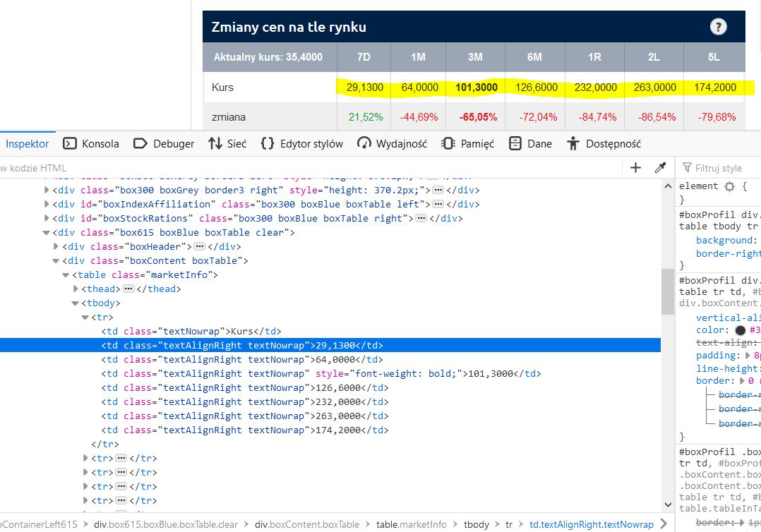This screenshot has width=761, height=532.
Task: Click ellipsis badge of thead node
Action: click(x=128, y=289)
